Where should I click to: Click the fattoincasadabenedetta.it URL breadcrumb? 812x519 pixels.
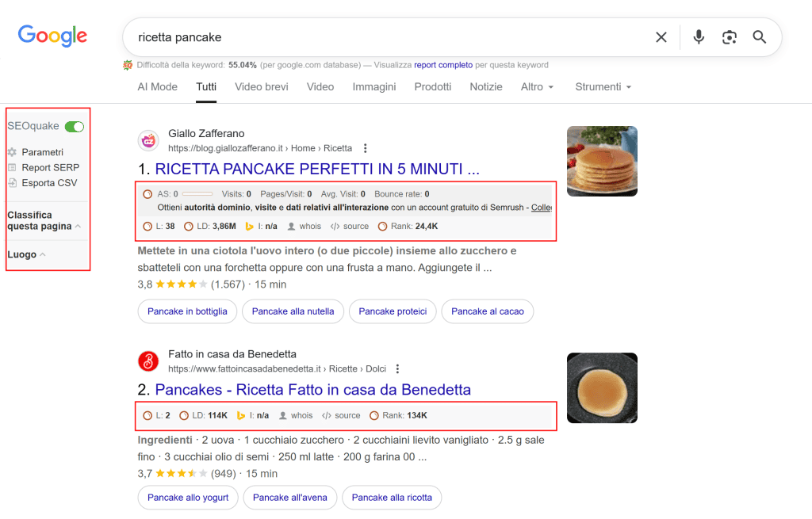[277, 369]
